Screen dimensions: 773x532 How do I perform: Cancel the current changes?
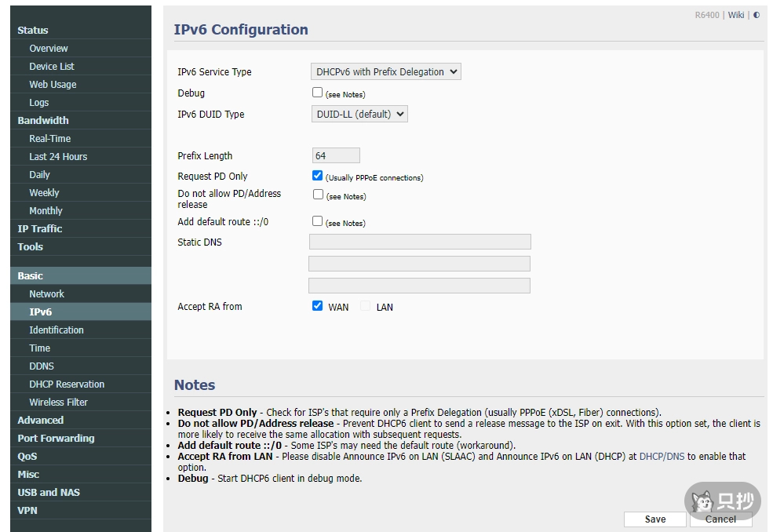point(720,519)
